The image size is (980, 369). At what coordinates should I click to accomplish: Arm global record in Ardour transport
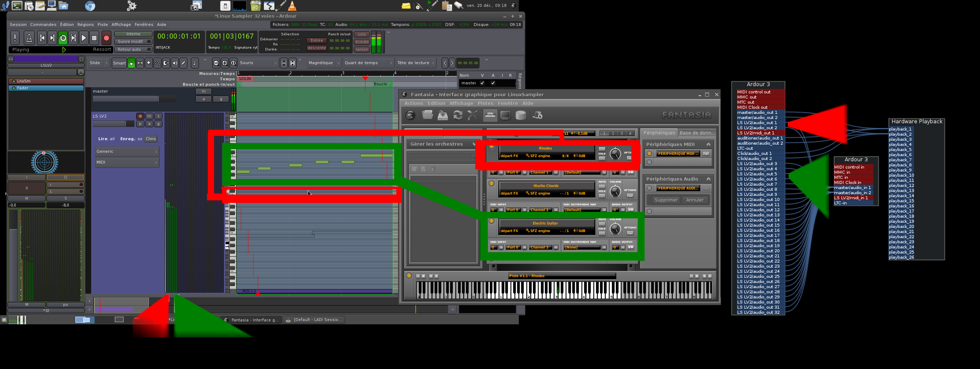click(106, 38)
